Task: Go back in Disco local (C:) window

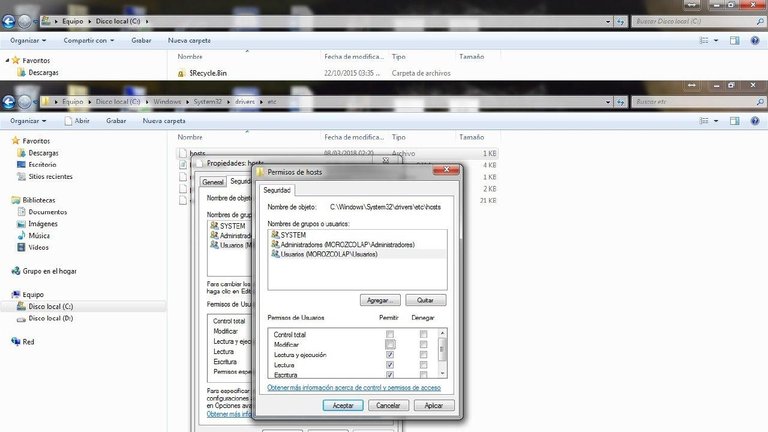Action: coord(9,21)
